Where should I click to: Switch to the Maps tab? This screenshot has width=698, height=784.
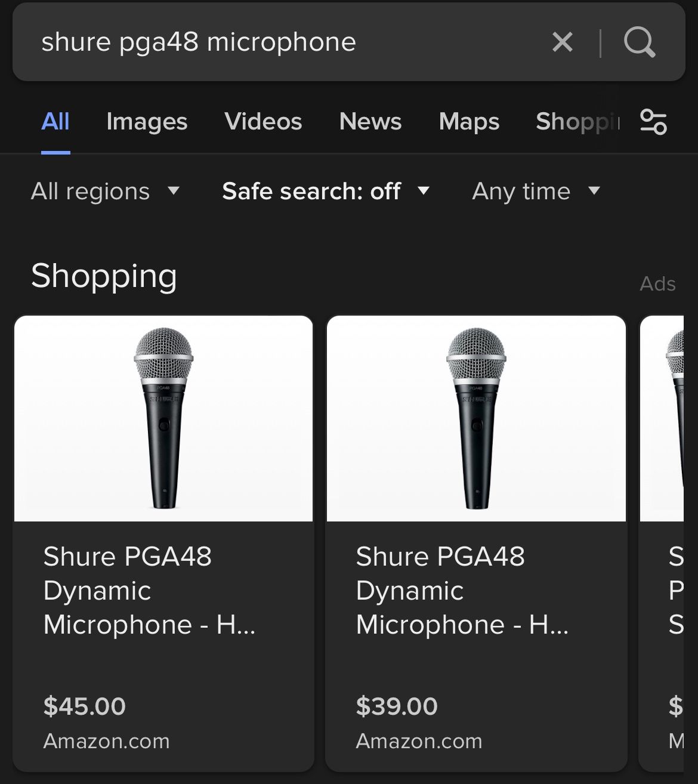tap(469, 122)
